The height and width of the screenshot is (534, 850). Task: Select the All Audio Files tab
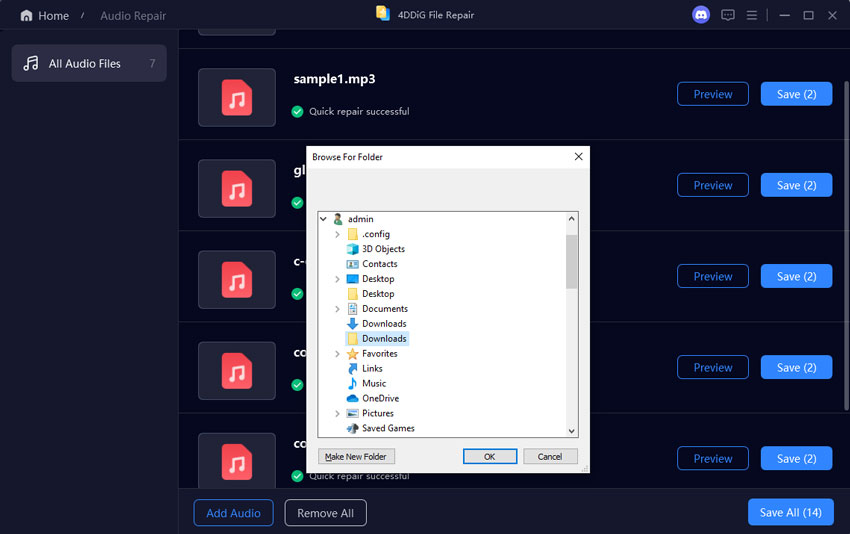pos(89,63)
